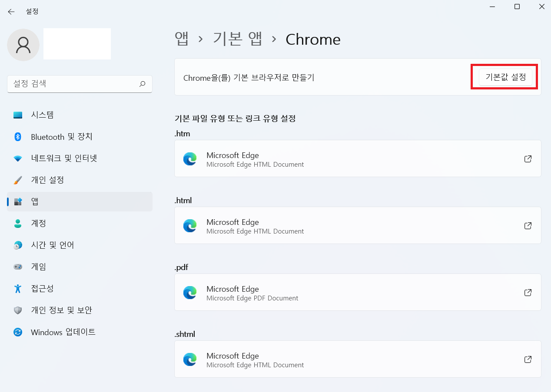Click the 시스템 monitor icon

[18, 115]
